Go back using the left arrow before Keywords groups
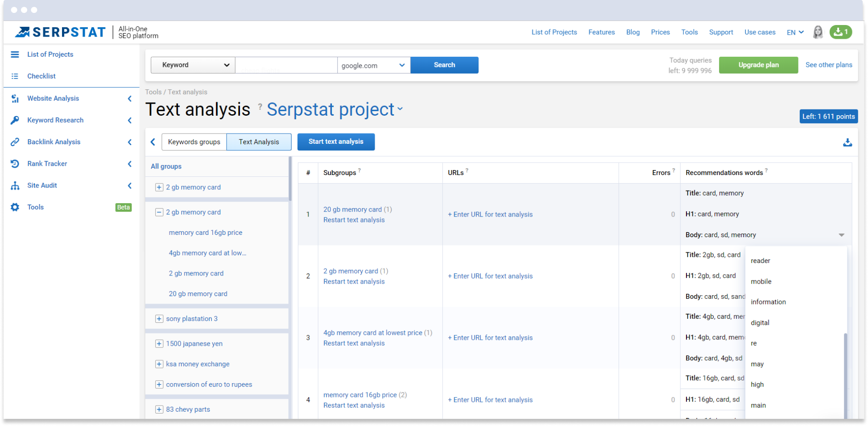 click(153, 142)
